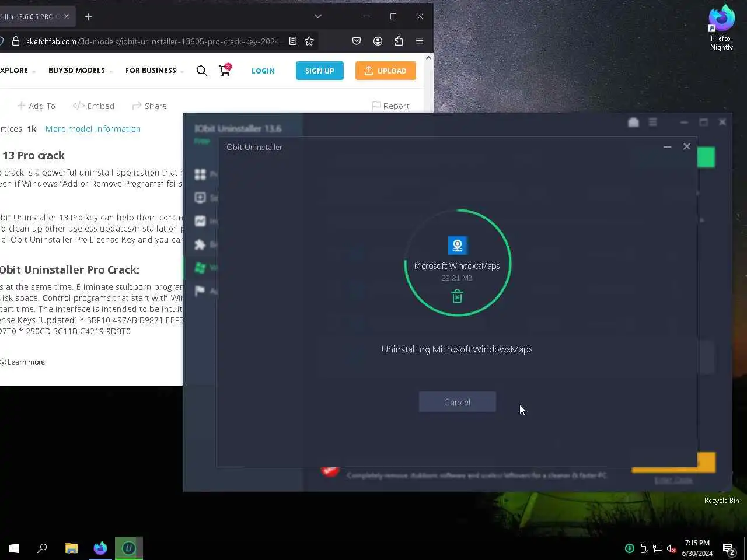Click the Microsoft.WindowsMaps app icon
The width and height of the screenshot is (747, 560).
point(458,246)
